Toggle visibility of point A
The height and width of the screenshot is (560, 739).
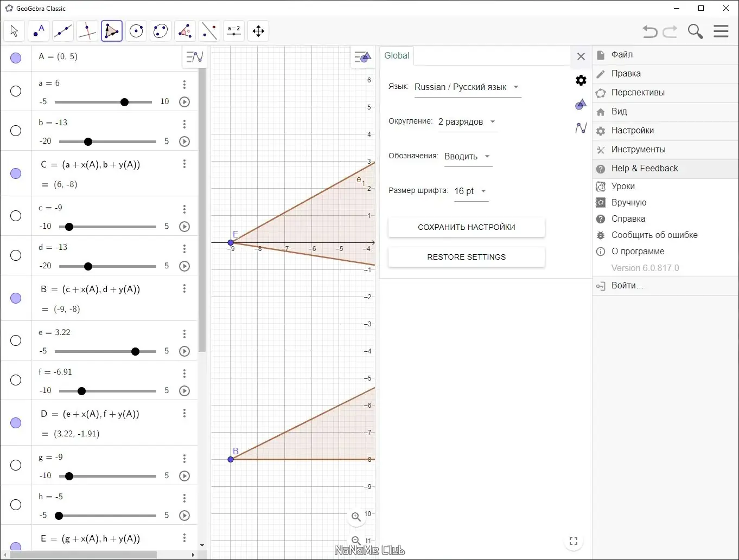click(16, 58)
